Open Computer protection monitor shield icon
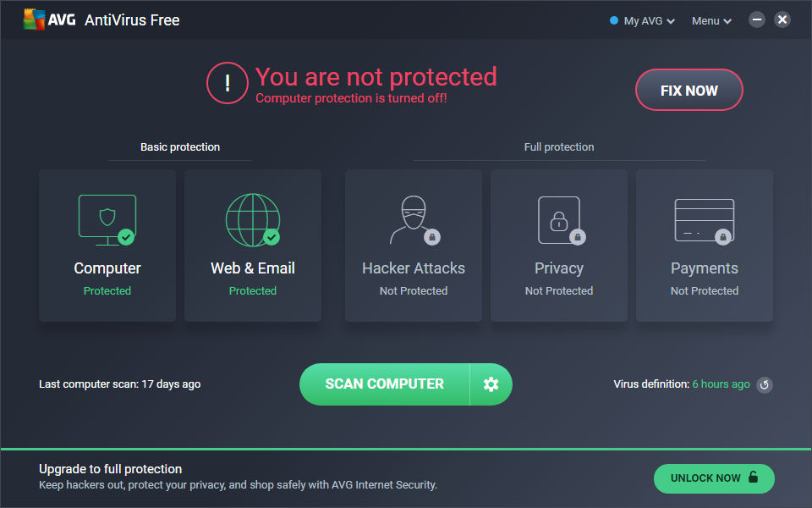 tap(107, 220)
